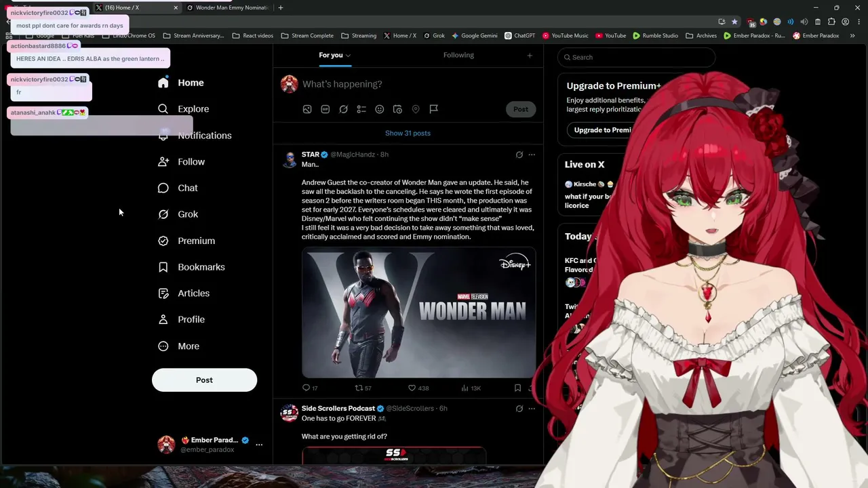Like the Wonder Man post

[418, 388]
